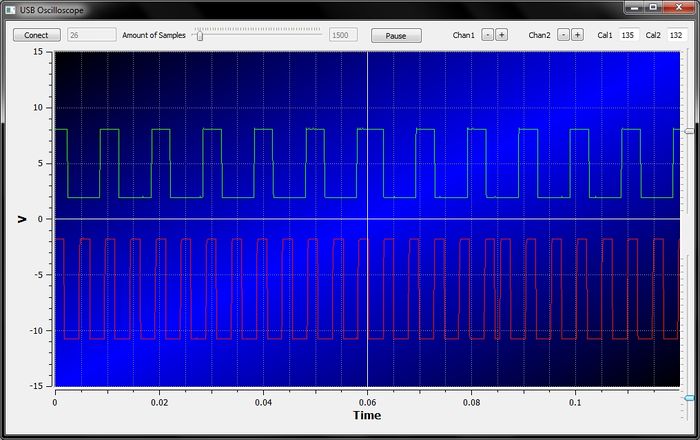Click the lower vertical slider handle at right
The width and height of the screenshot is (700, 440).
pyautogui.click(x=689, y=398)
